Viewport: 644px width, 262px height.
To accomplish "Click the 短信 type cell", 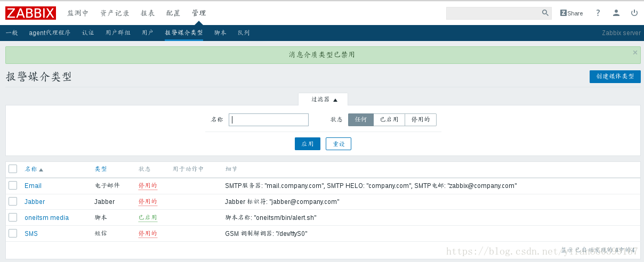I will [101, 234].
